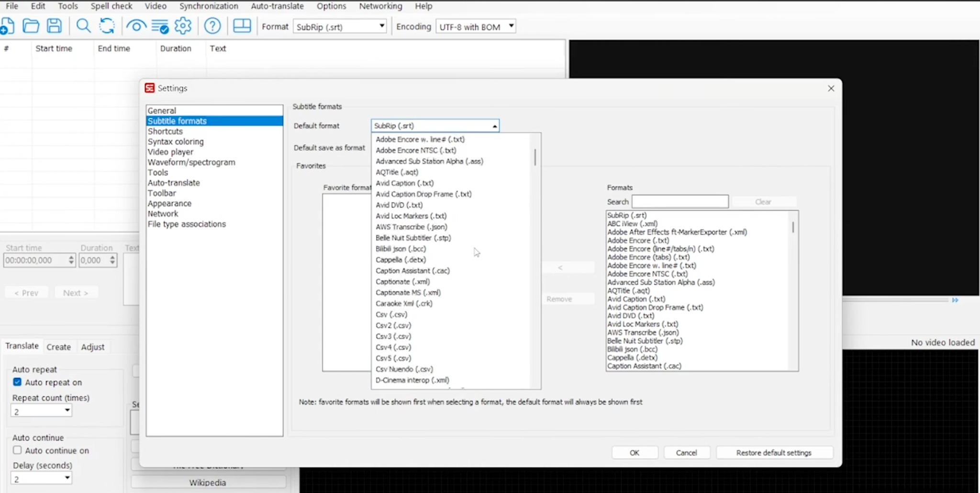
Task: Open the Find tool
Action: [x=83, y=26]
